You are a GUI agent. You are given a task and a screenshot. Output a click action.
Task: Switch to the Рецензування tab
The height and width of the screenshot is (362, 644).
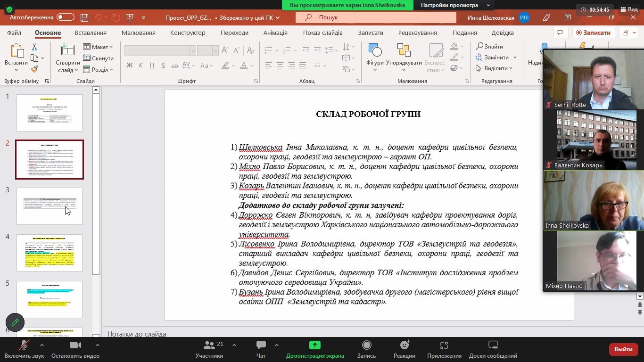pyautogui.click(x=417, y=33)
